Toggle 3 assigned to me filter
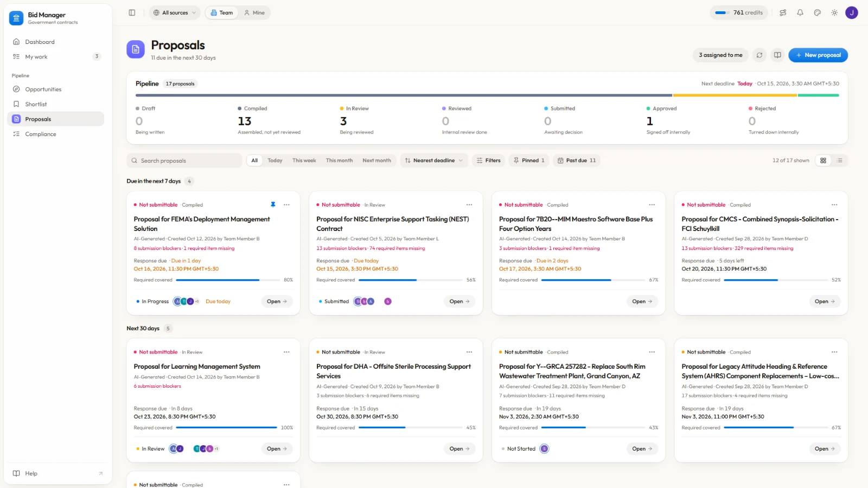The width and height of the screenshot is (868, 488). (720, 55)
